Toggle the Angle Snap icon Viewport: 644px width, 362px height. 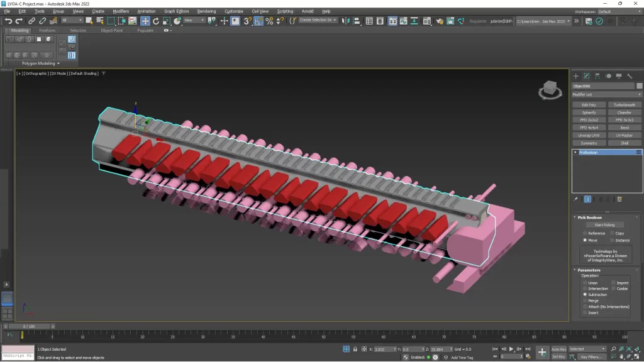[x=258, y=21]
